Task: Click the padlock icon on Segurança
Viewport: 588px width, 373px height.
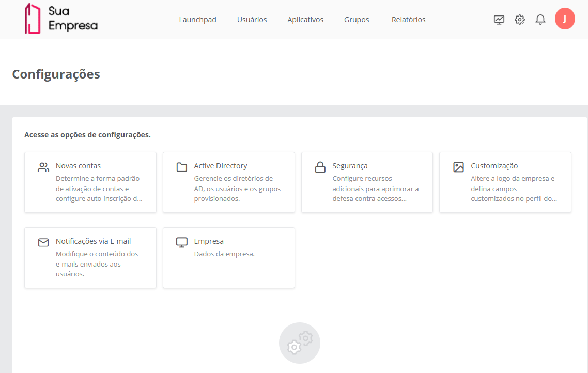Action: 320,167
